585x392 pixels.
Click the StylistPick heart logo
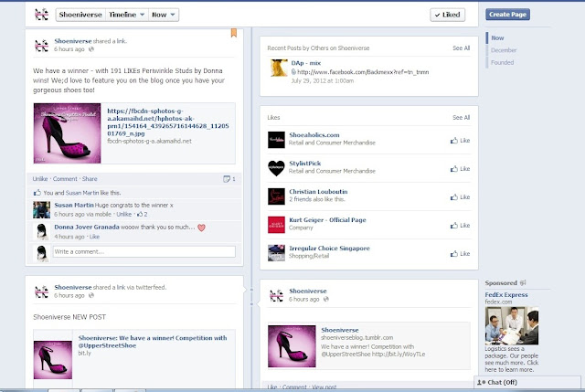pos(276,168)
